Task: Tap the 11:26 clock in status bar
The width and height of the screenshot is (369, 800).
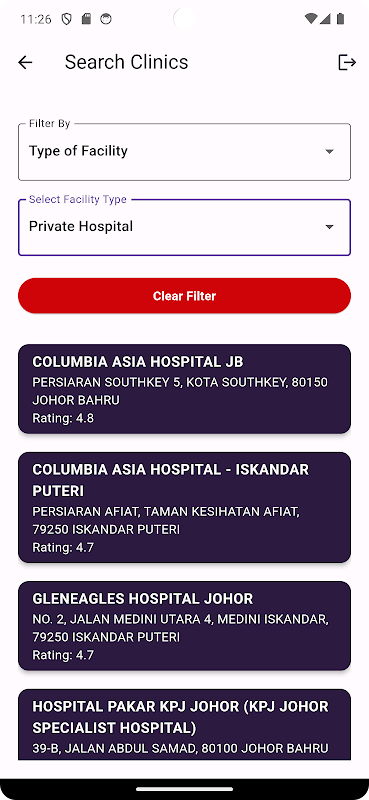Action: click(x=36, y=19)
